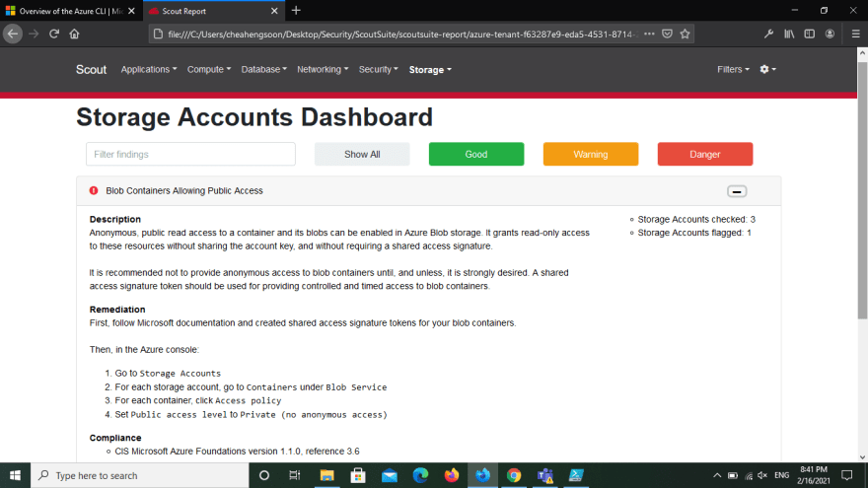The image size is (868, 488).
Task: Open File Explorer from the taskbar
Action: (327, 475)
